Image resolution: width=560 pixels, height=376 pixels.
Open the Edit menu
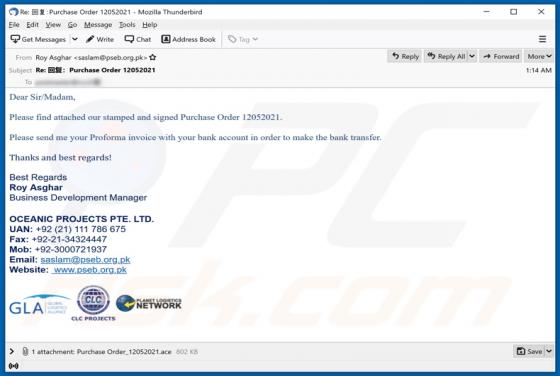tap(32, 25)
